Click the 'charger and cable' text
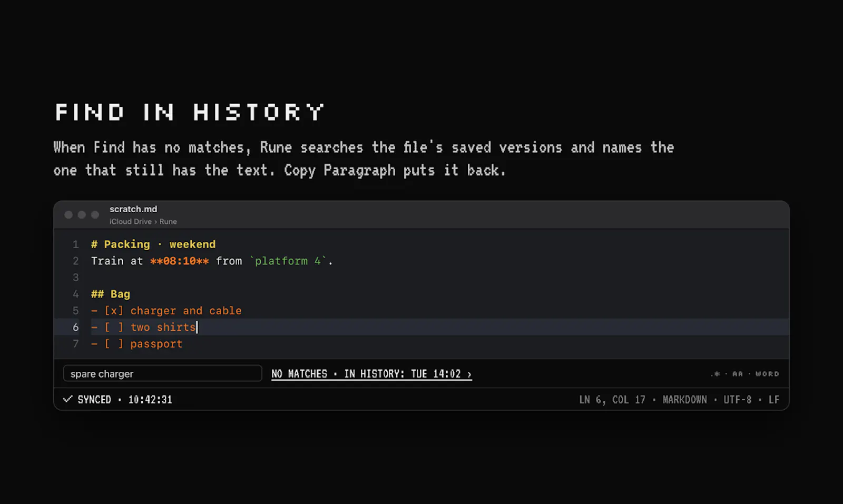This screenshot has width=843, height=504. tap(186, 311)
